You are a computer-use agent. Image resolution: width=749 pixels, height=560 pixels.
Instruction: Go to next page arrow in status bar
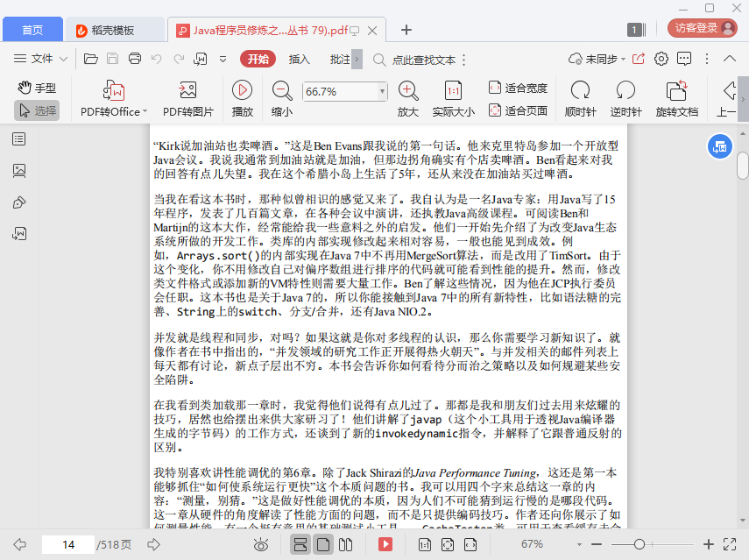pyautogui.click(x=153, y=544)
